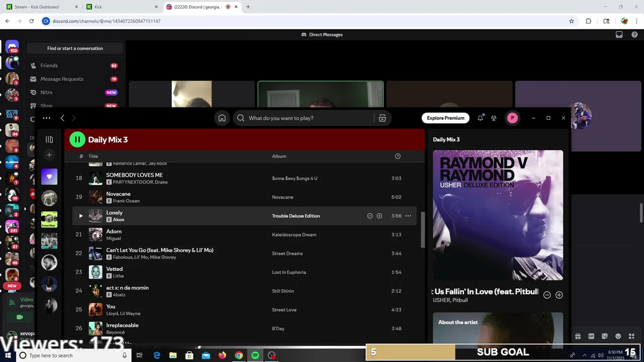
Task: Open Discord help icon in header
Action: click(634, 35)
